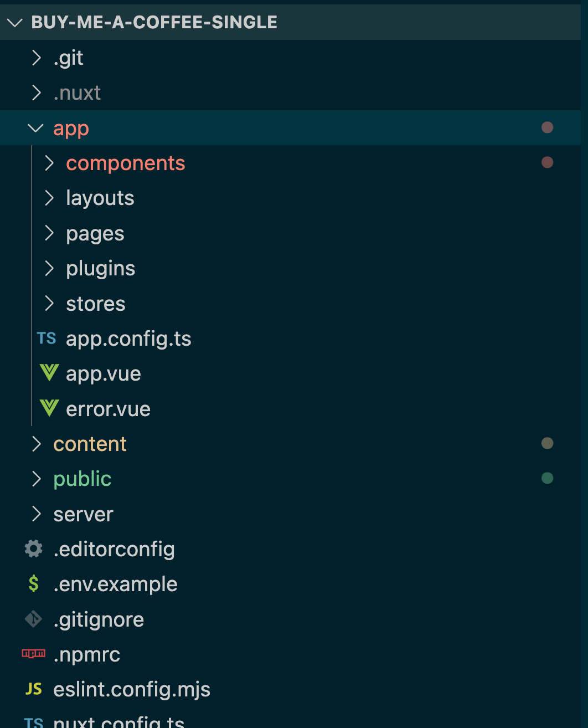
Task: Expand the .git folder chevron
Action: (37, 58)
